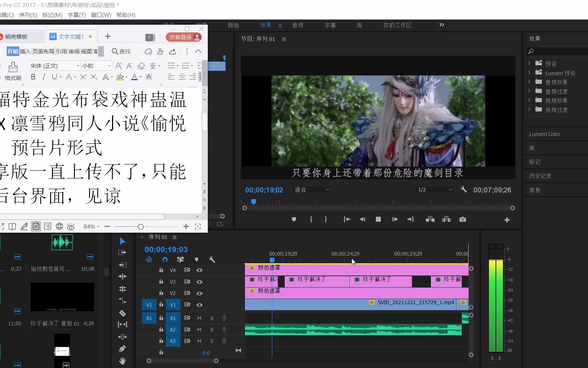Select the Pen tool
588x368 pixels.
point(123,348)
